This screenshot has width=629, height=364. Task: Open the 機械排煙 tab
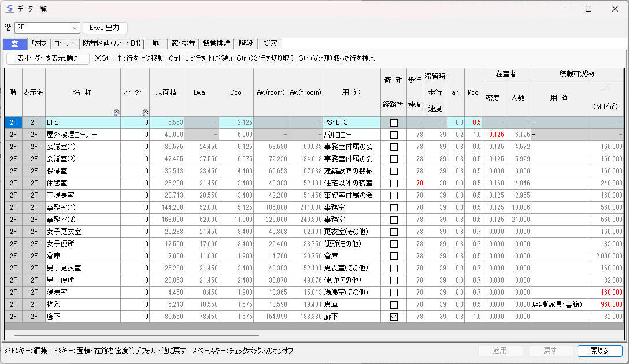(217, 43)
